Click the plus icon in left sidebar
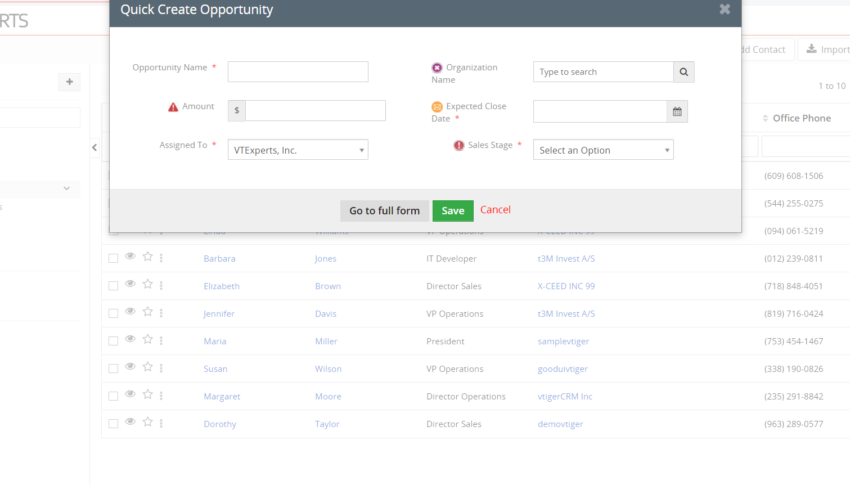 69,82
